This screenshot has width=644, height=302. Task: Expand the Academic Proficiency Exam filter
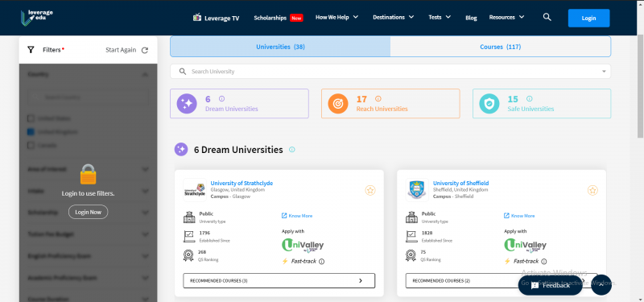pos(145,278)
